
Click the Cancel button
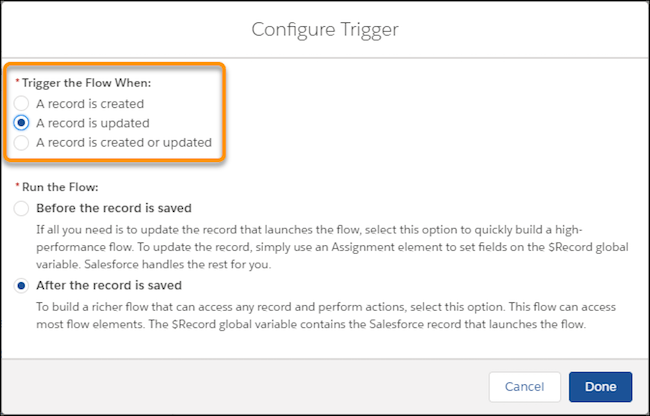point(524,386)
